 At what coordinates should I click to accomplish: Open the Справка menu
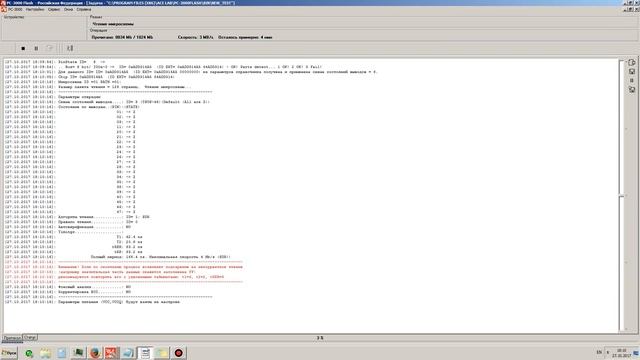(x=84, y=9)
